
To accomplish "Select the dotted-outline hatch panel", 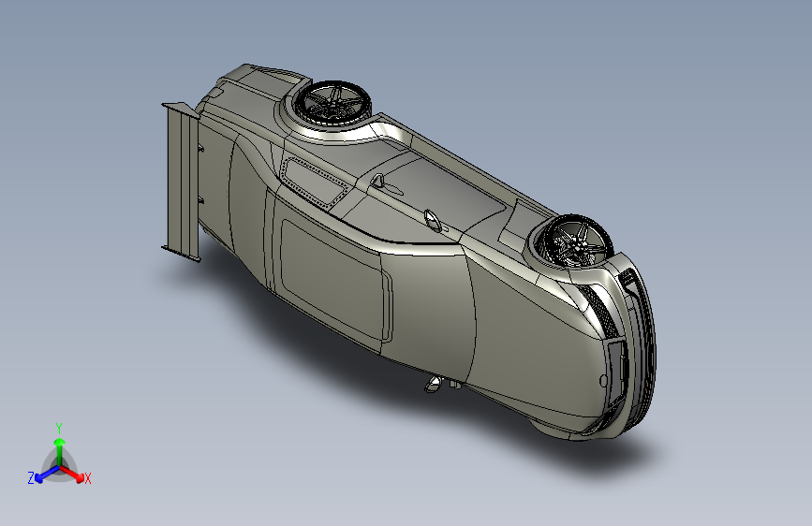I will coord(315,183).
